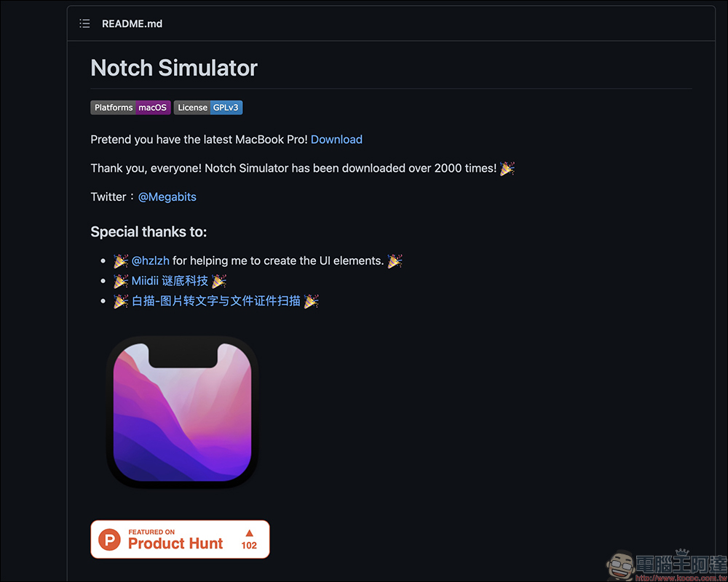Open the Download link
This screenshot has width=728, height=582.
[336, 140]
